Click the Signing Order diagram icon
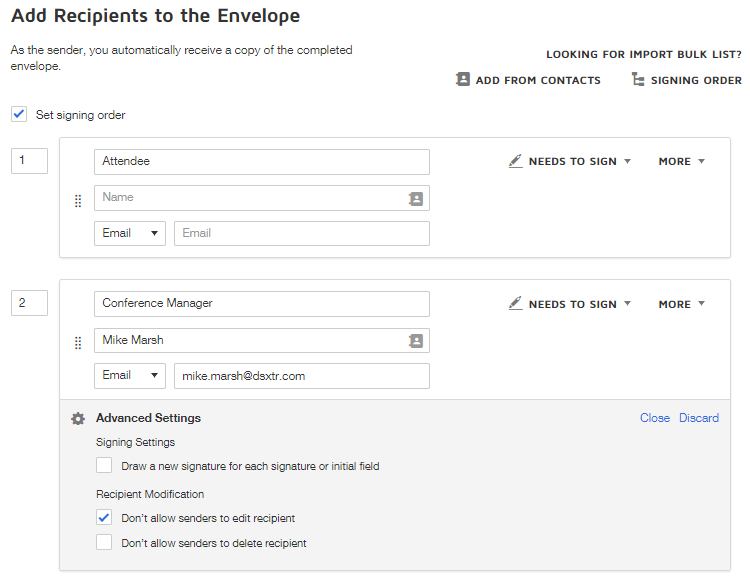 [638, 80]
